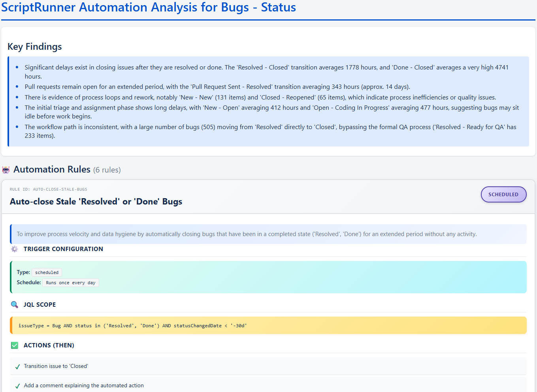
Task: Select the 'Runs once every day' schedule tag
Action: (70, 283)
